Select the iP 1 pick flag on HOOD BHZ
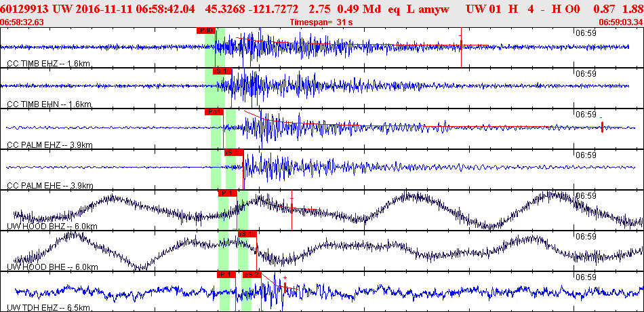Viewport: 644px width, 312px height. tap(228, 193)
